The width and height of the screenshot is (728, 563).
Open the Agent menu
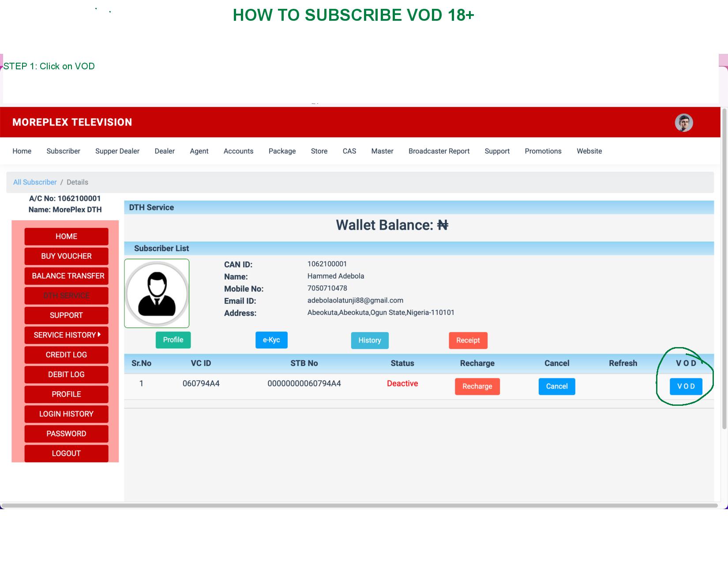pos(199,151)
